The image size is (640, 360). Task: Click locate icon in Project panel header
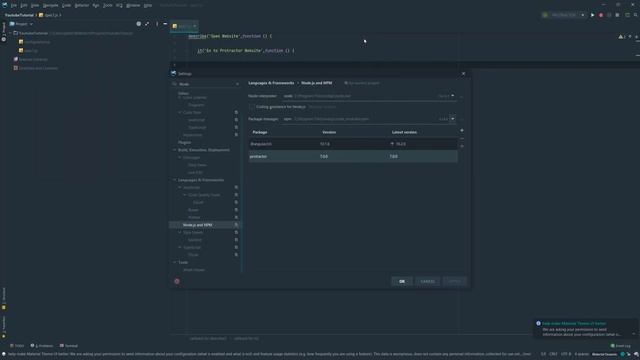pyautogui.click(x=139, y=24)
